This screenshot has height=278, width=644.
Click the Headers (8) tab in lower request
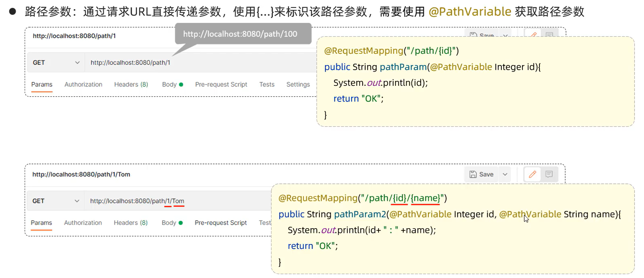(x=131, y=223)
